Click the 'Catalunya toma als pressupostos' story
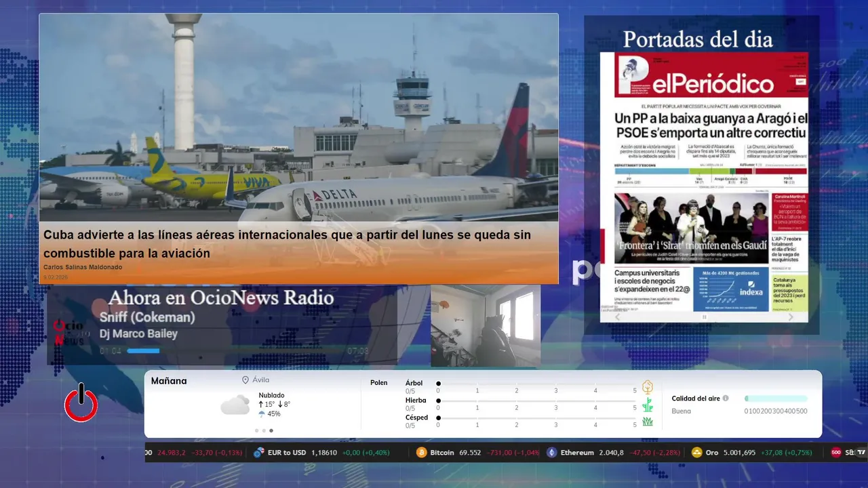 pos(790,291)
